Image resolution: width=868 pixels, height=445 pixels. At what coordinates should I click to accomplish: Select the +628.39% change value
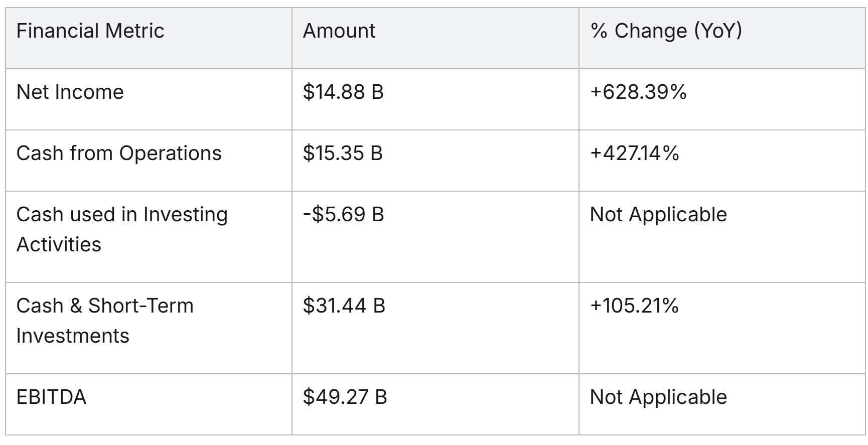[x=638, y=92]
